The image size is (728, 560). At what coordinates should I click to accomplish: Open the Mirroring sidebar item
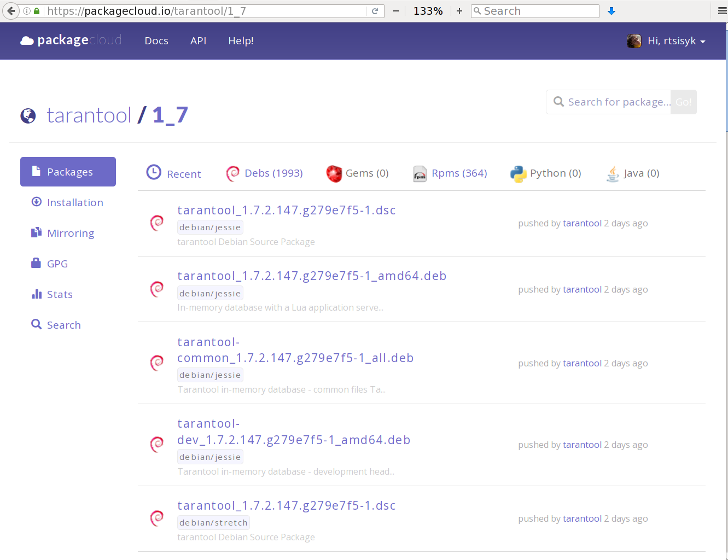click(68, 233)
